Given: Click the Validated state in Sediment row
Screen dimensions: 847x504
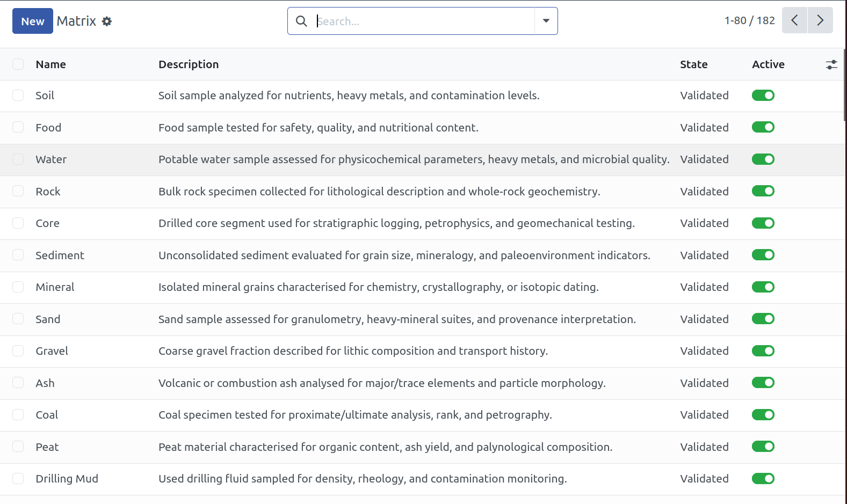Looking at the screenshot, I should point(704,255).
